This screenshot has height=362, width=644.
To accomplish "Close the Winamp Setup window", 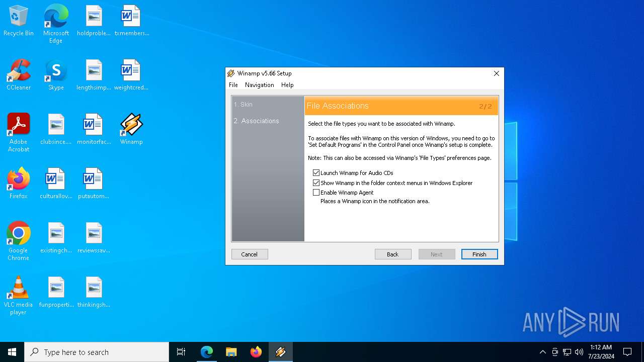I will point(497,73).
